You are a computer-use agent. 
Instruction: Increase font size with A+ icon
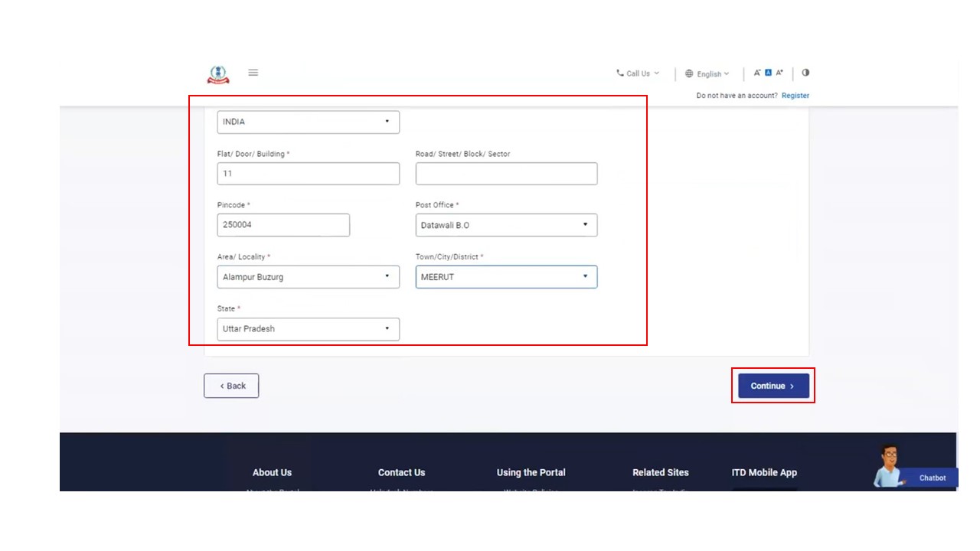point(779,73)
